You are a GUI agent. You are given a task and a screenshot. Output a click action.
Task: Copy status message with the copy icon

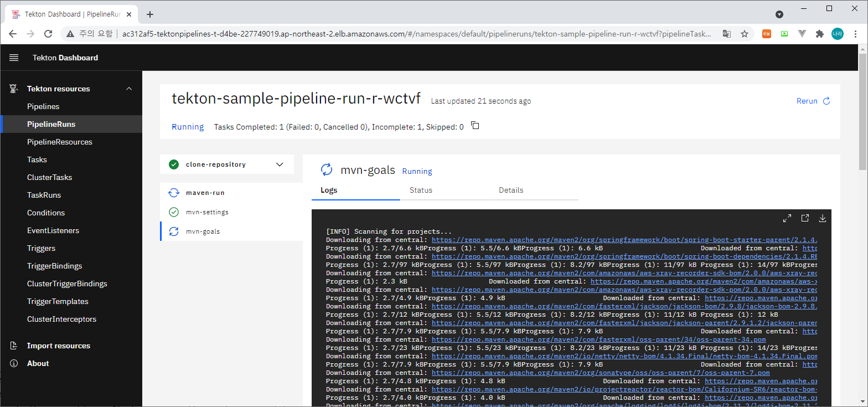[475, 126]
